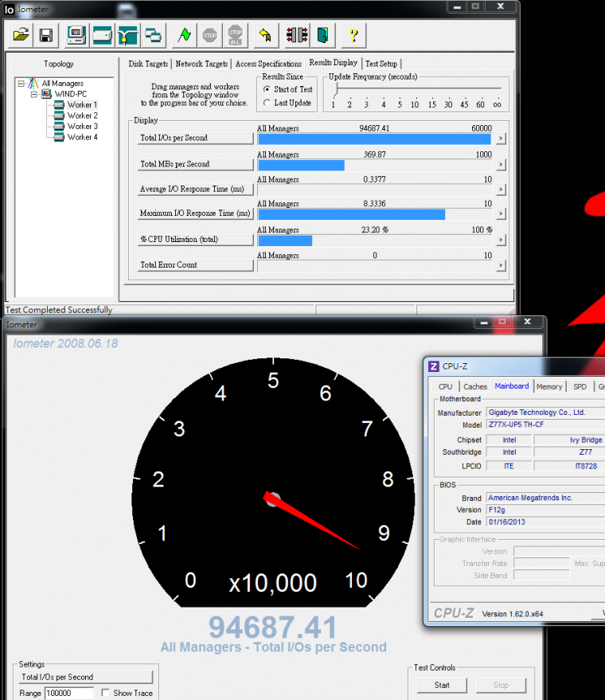
Task: Click the Save results floppy disk icon
Action: tap(46, 35)
